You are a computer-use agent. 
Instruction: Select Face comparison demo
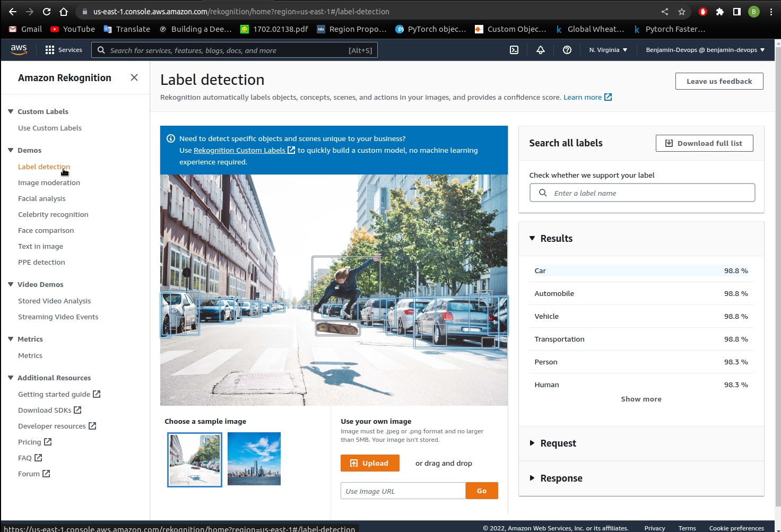[x=46, y=230]
